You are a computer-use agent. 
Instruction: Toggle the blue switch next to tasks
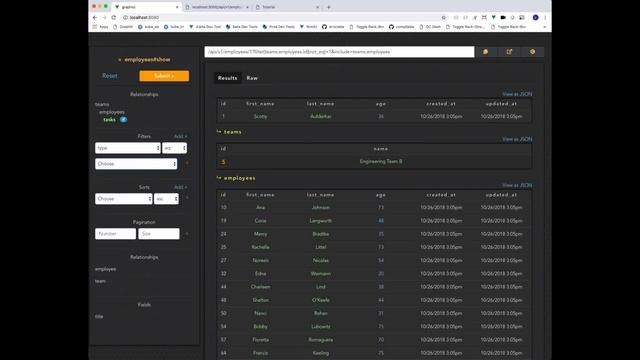point(123,120)
